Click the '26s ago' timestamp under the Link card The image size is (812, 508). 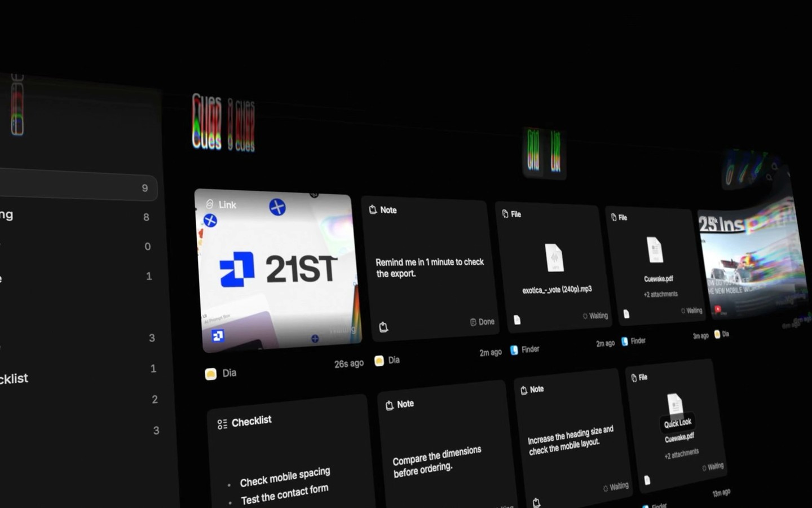click(x=348, y=364)
